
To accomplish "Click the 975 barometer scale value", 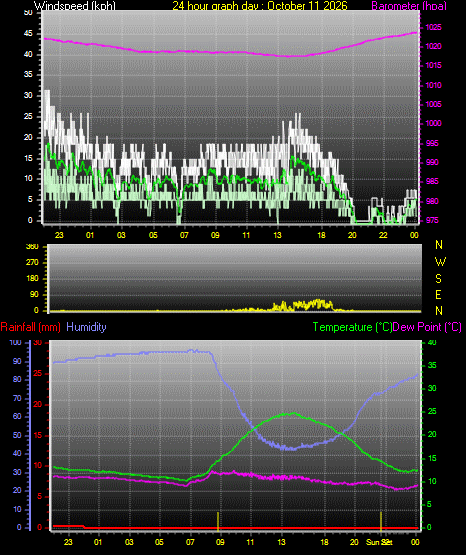I will (432, 220).
